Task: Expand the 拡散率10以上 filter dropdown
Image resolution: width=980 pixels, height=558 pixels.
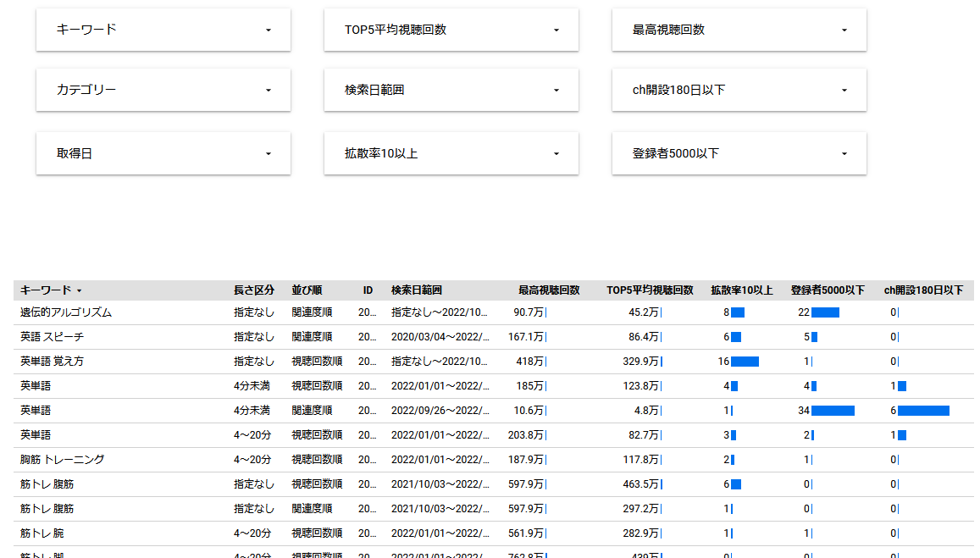Action: click(451, 153)
